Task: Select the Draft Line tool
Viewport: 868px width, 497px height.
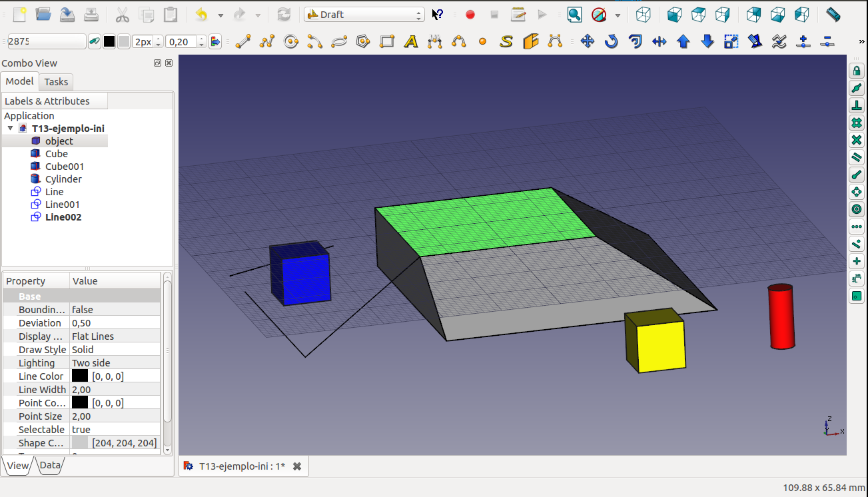Action: tap(243, 41)
